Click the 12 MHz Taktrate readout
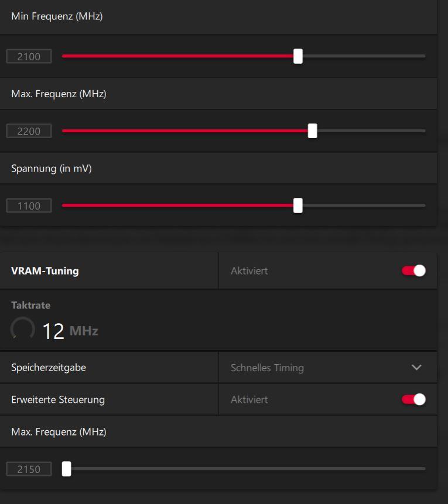This screenshot has width=448, height=504. [70, 331]
